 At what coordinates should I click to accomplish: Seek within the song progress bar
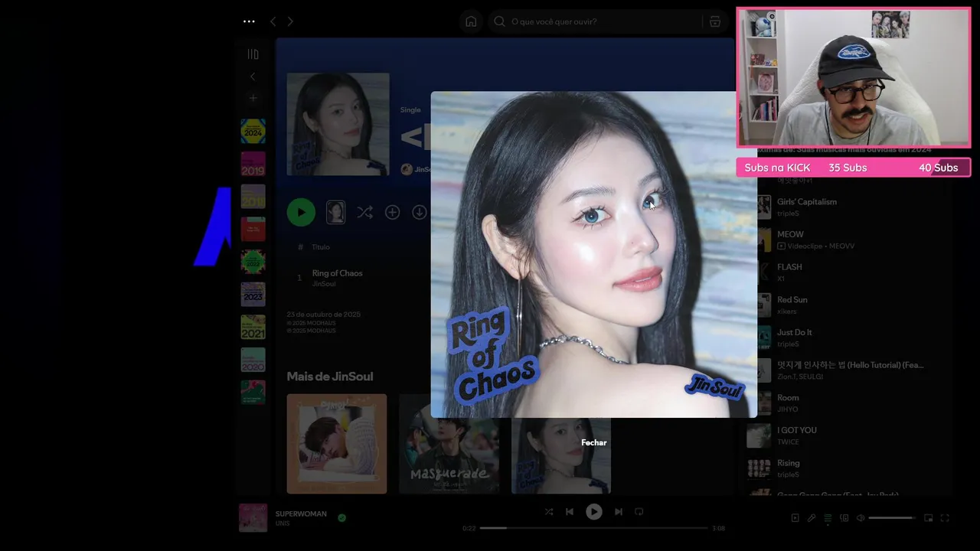593,528
